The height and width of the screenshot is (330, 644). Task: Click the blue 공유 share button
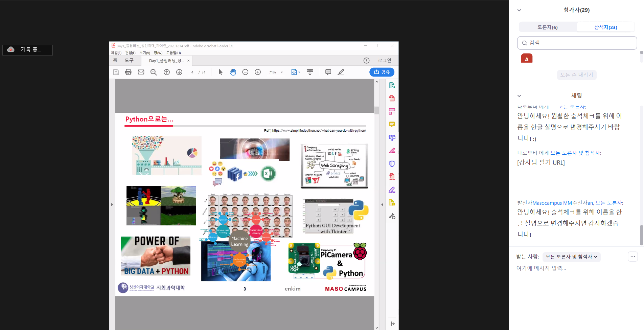(382, 72)
